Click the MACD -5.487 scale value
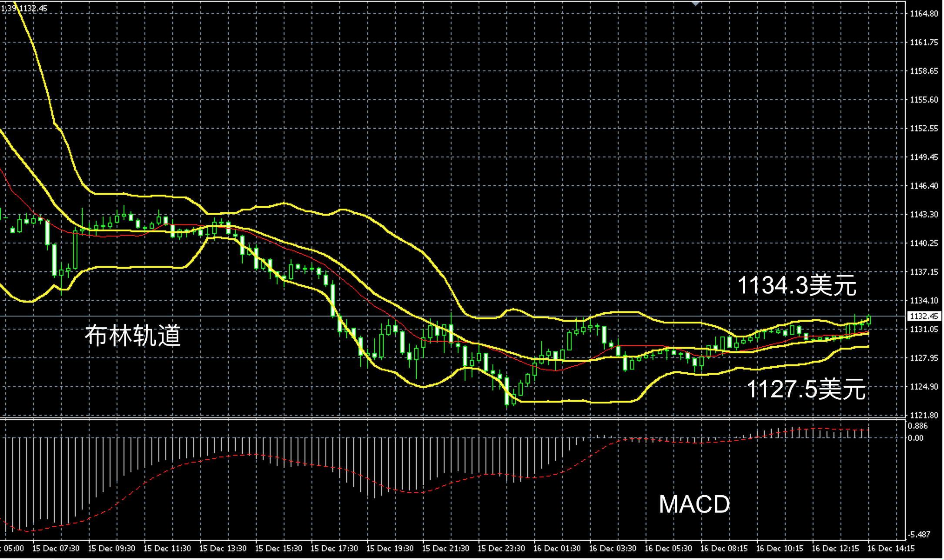 point(918,534)
